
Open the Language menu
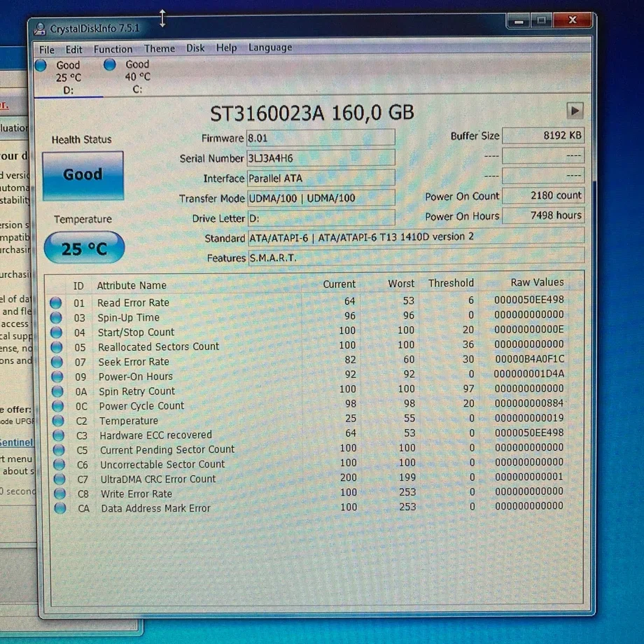coord(269,47)
